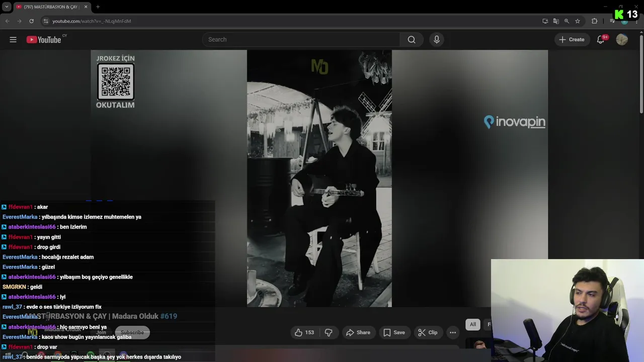The image size is (644, 362).
Task: Open the YouTube account avatar menu
Action: (x=622, y=40)
